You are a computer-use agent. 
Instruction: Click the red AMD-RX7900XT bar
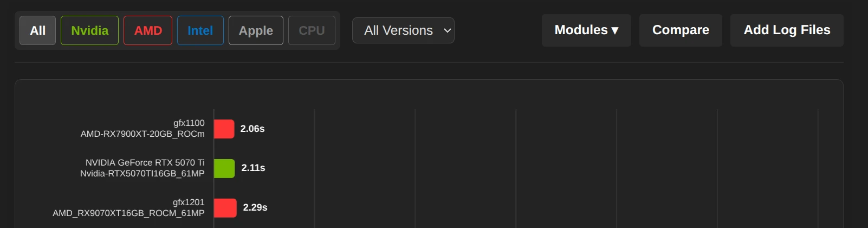tap(224, 129)
